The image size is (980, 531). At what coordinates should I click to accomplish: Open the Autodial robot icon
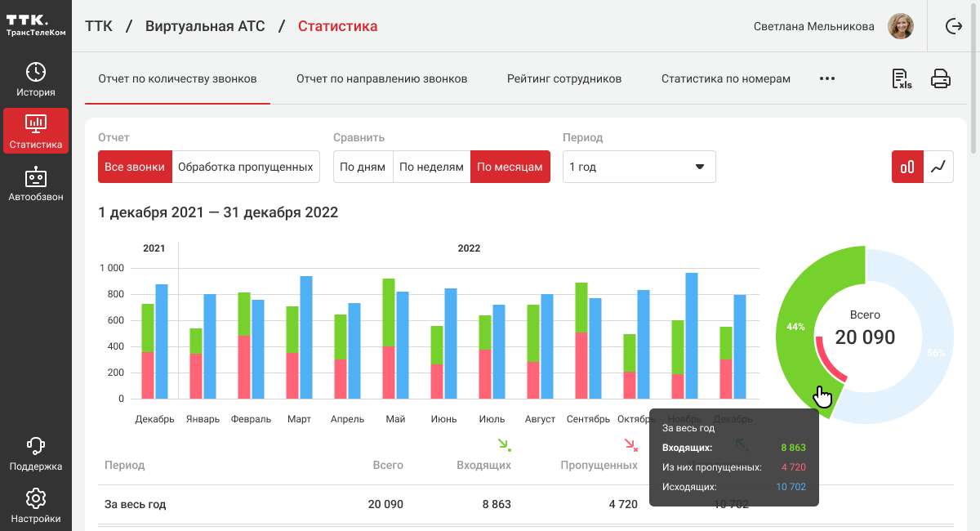(x=35, y=184)
